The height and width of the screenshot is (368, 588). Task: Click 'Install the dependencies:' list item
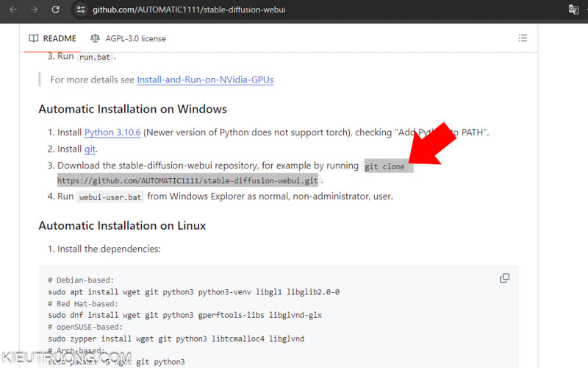(109, 249)
